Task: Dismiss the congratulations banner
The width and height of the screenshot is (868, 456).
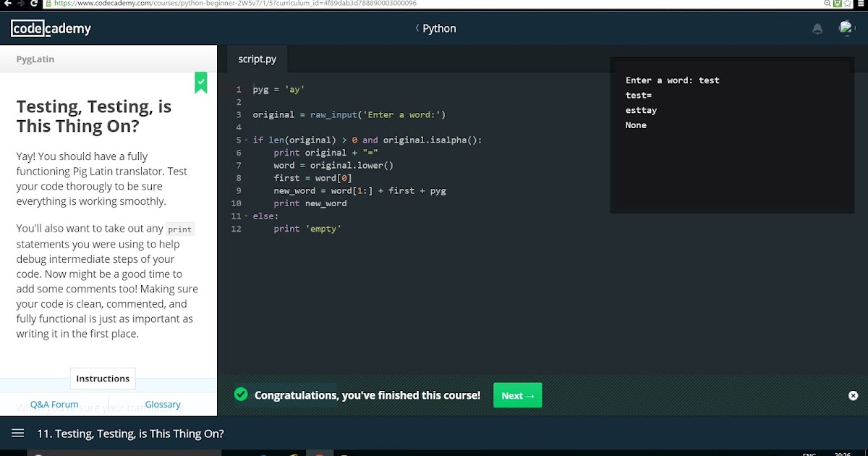Action: tap(853, 395)
